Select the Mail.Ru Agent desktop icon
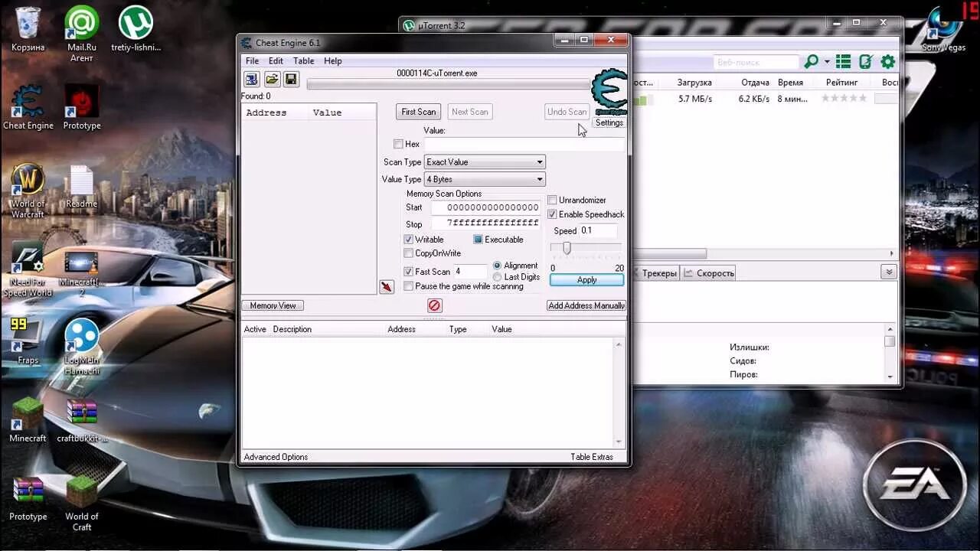980x551 pixels. click(x=81, y=34)
